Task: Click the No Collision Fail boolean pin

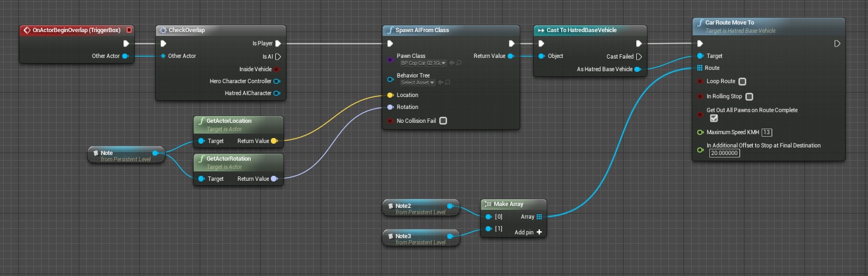Action: tap(390, 121)
